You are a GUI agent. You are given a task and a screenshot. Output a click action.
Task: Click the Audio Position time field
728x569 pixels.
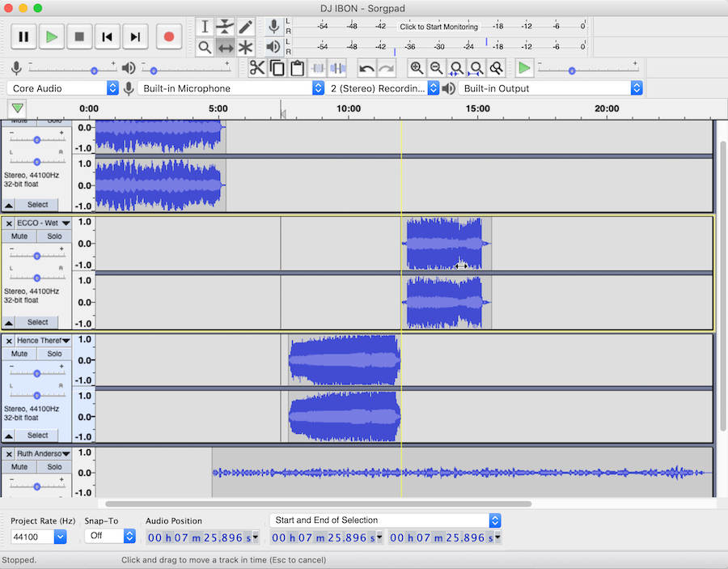point(202,537)
